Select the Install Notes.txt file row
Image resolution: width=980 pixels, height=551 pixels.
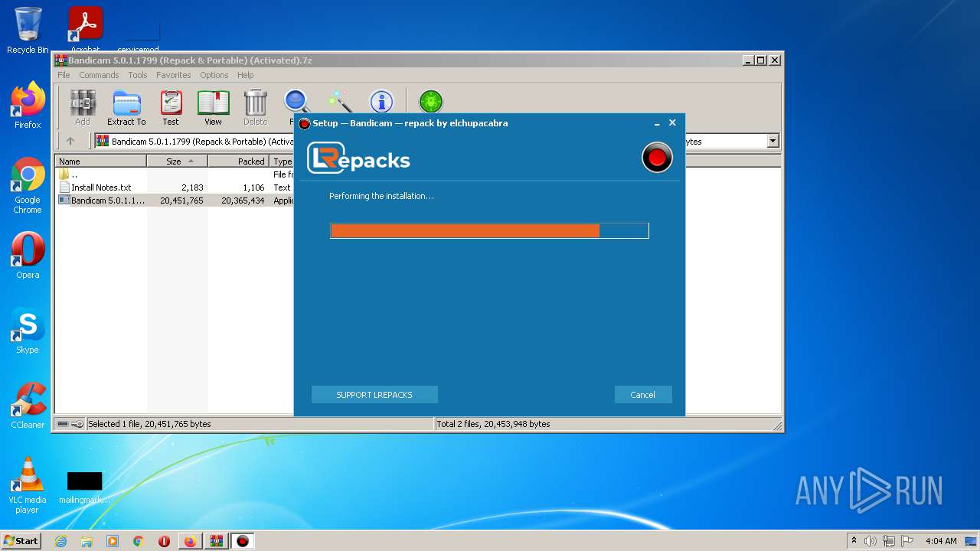175,187
